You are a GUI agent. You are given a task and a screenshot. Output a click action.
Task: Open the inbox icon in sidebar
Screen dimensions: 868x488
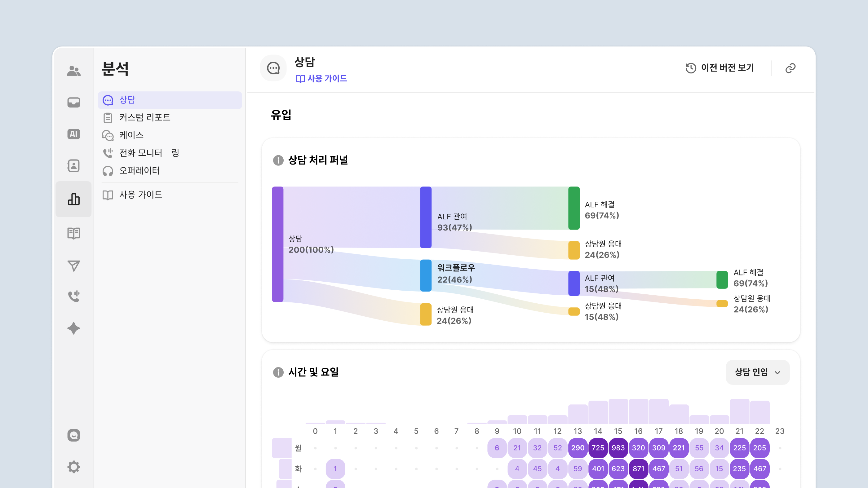(x=73, y=102)
